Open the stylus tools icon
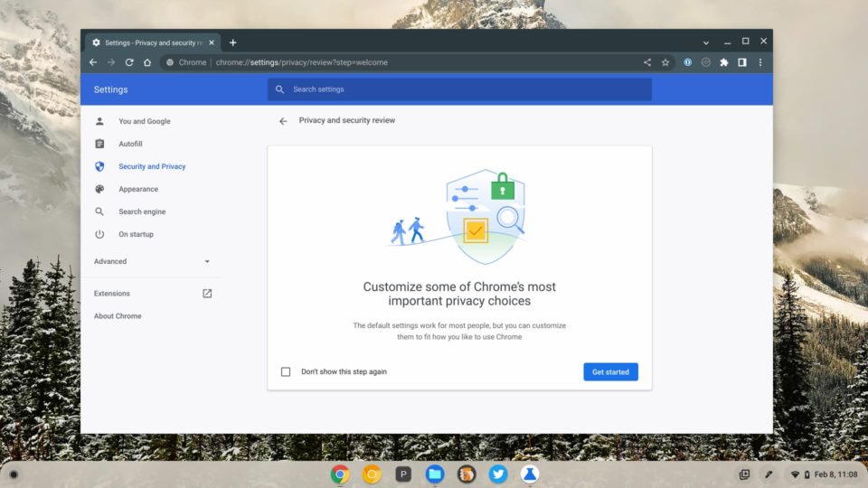Viewport: 868px width, 488px height. [769, 474]
